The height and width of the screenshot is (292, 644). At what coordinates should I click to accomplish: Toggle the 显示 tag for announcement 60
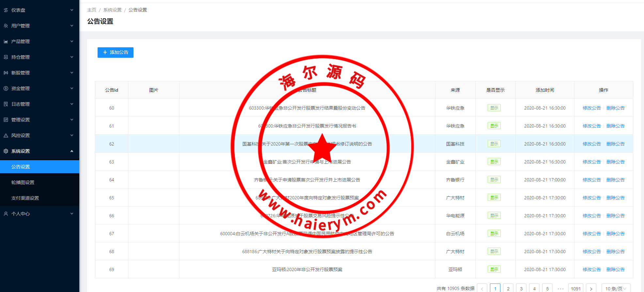click(x=494, y=108)
